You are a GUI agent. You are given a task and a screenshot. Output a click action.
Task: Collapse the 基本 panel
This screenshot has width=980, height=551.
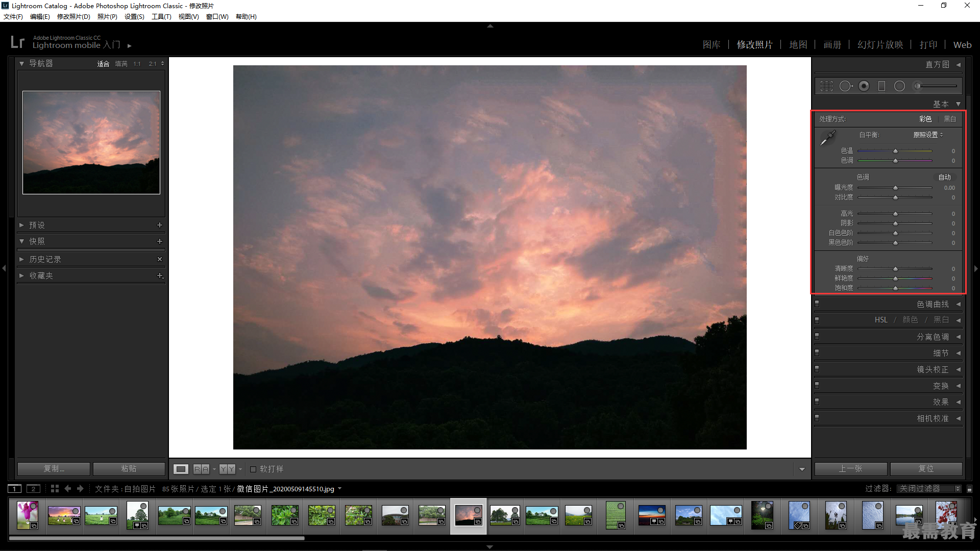pyautogui.click(x=959, y=104)
